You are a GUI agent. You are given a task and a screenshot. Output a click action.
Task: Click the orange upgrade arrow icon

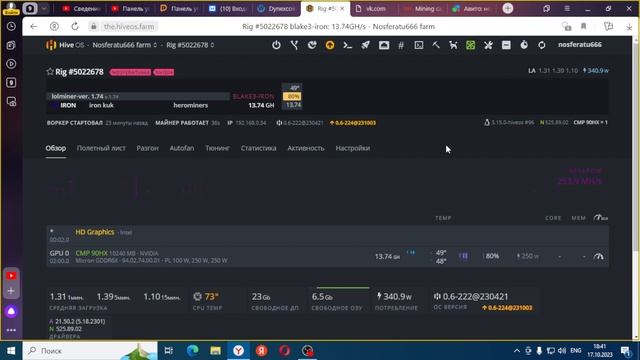pos(330,45)
